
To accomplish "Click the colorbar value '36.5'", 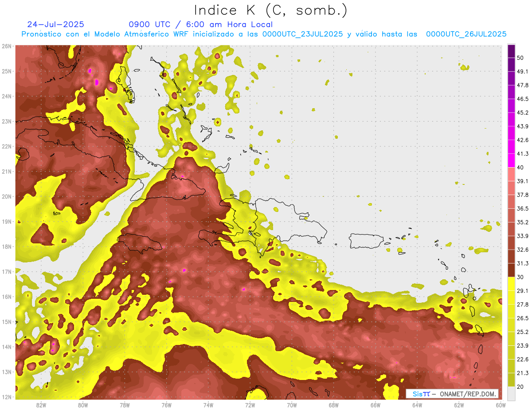I will click(523, 208).
